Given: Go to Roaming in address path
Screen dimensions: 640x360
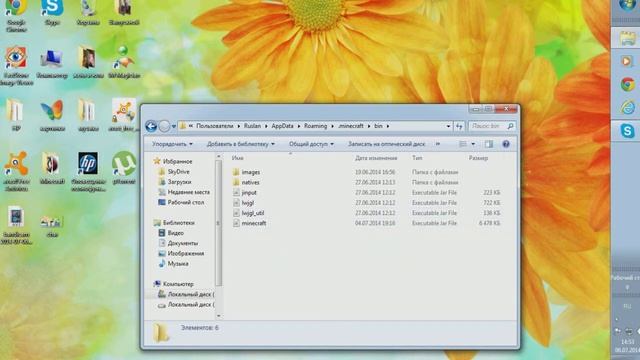Looking at the screenshot, I should tap(316, 126).
